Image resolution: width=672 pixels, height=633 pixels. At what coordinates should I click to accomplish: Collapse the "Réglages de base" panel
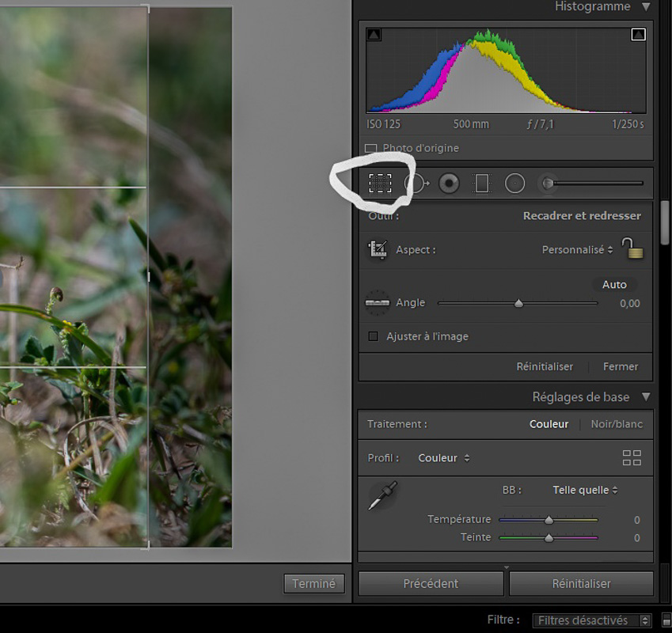(x=646, y=397)
